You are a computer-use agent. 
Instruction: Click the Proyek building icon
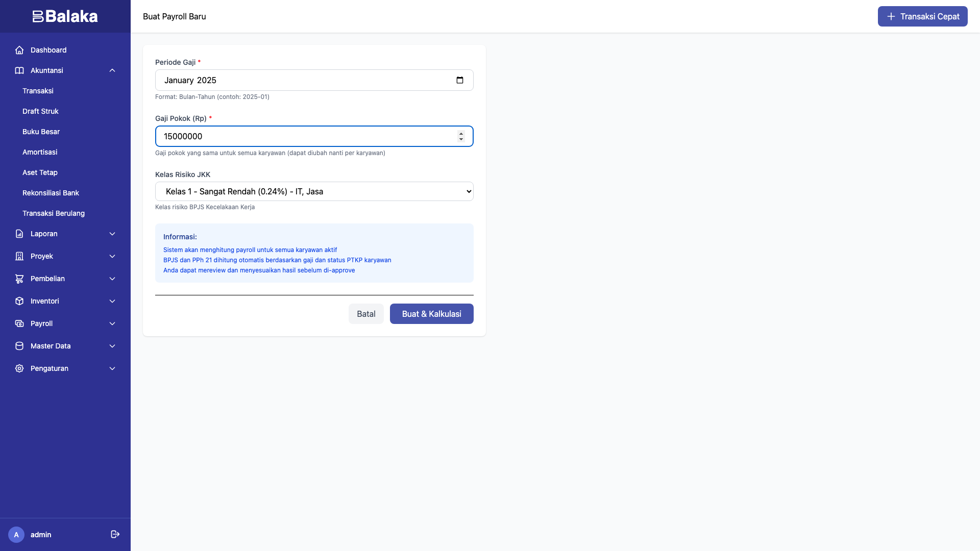(x=19, y=256)
